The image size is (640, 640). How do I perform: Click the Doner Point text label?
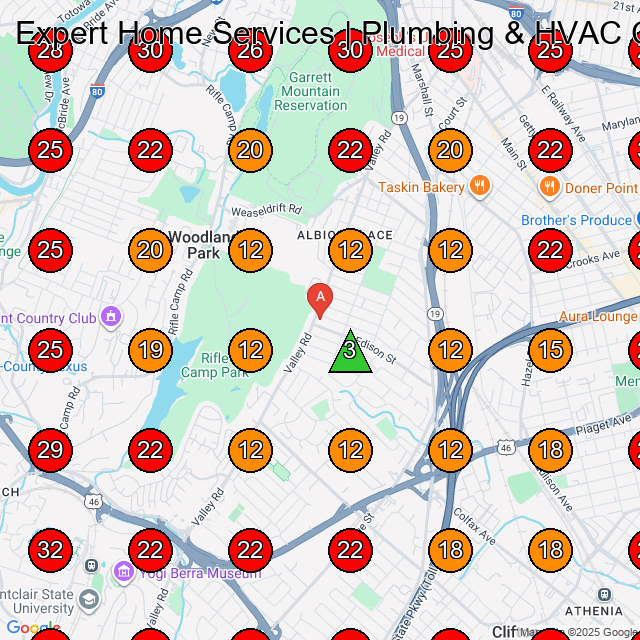pyautogui.click(x=601, y=188)
